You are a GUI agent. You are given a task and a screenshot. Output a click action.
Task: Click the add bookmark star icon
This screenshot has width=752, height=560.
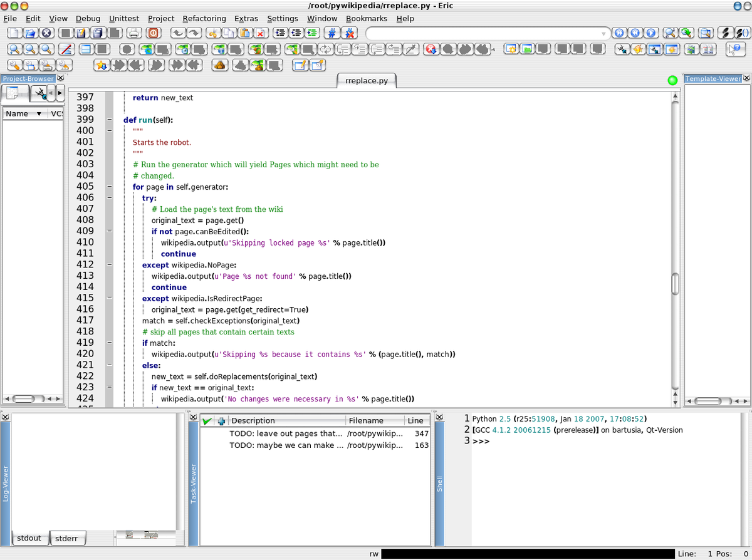[x=102, y=65]
